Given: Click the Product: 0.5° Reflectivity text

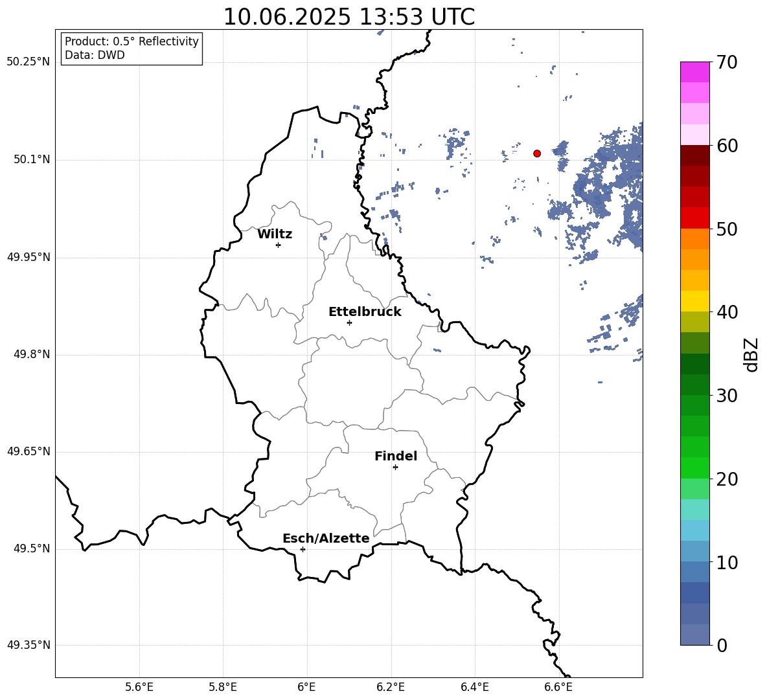Looking at the screenshot, I should pos(132,41).
